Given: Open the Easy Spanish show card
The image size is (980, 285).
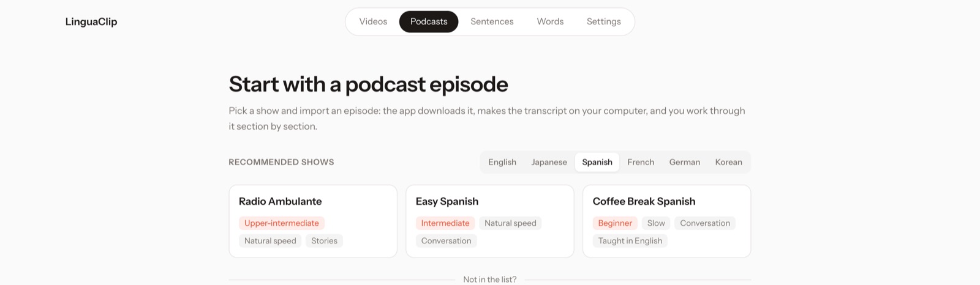Looking at the screenshot, I should [489, 221].
